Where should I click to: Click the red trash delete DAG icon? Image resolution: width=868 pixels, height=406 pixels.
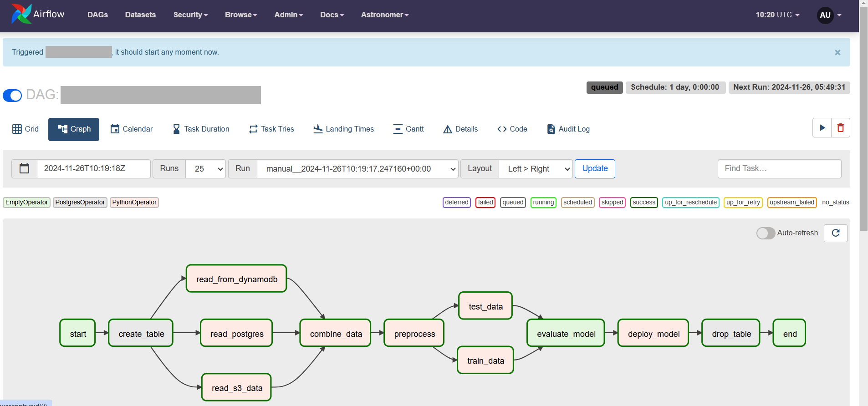(840, 128)
